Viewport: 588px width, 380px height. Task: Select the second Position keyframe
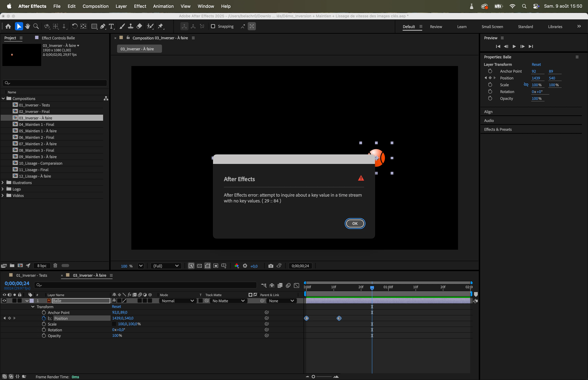(x=339, y=318)
